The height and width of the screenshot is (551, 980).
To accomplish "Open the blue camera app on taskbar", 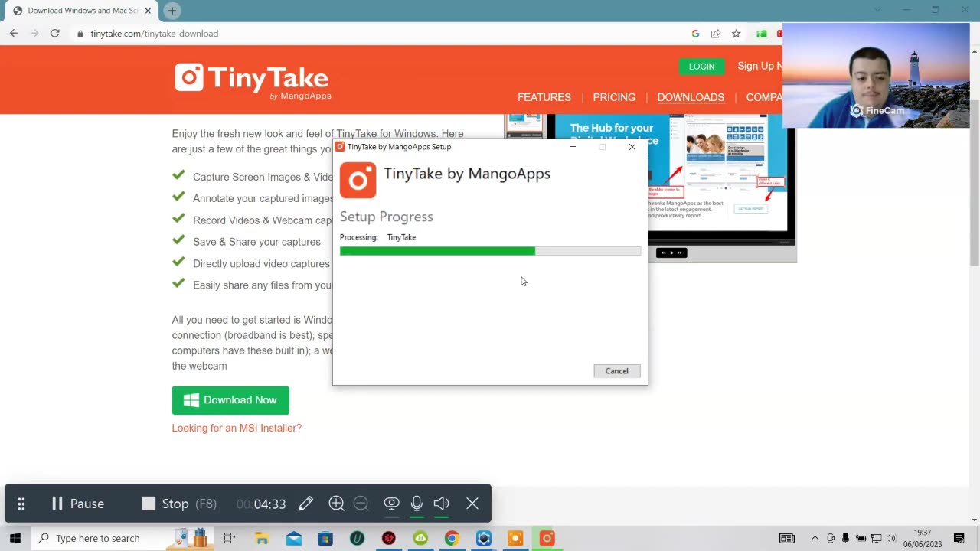I will tap(483, 538).
